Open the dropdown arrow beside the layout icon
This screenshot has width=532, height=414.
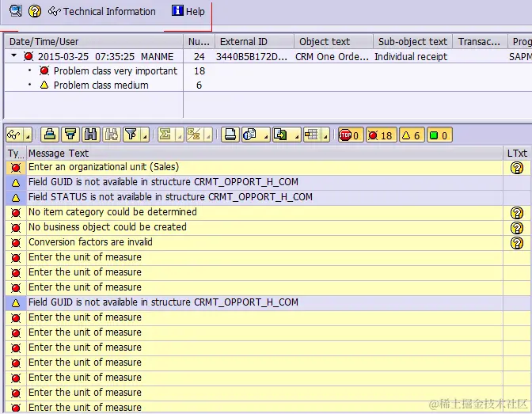[x=325, y=135]
